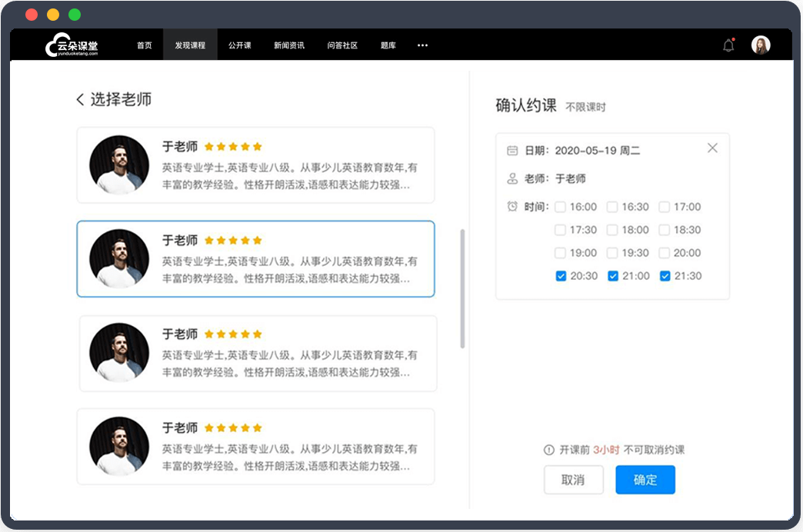Open the three-dots more menu in navbar
The image size is (803, 532).
422,45
